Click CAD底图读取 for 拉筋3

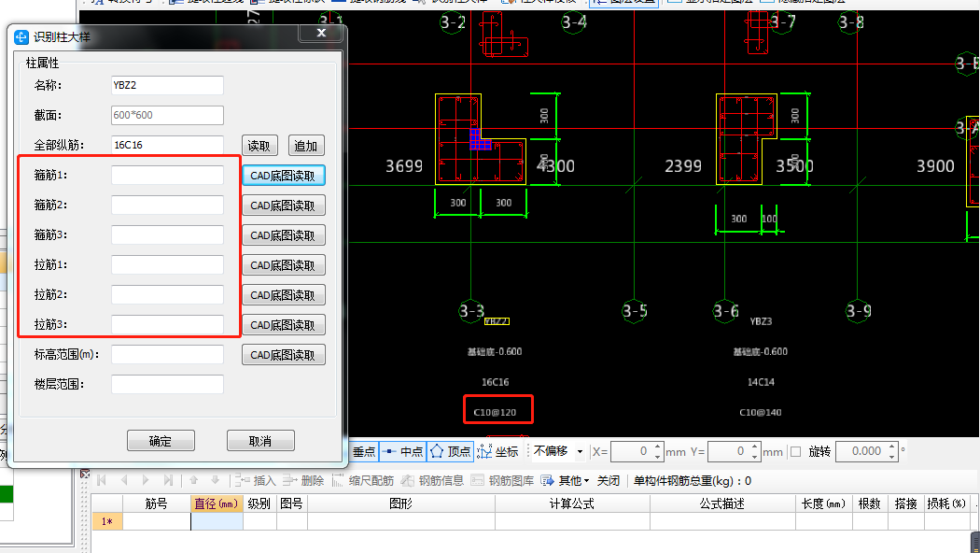point(283,325)
